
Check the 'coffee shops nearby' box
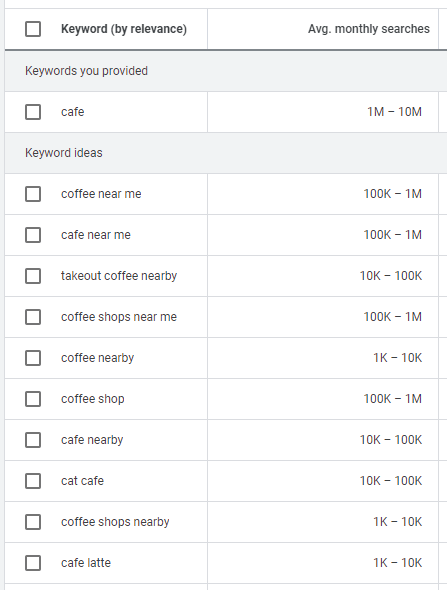(33, 522)
